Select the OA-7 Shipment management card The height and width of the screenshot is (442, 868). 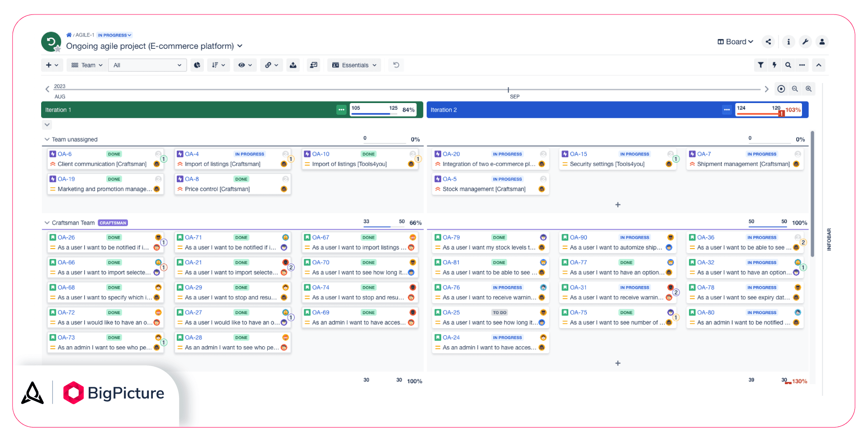(745, 159)
